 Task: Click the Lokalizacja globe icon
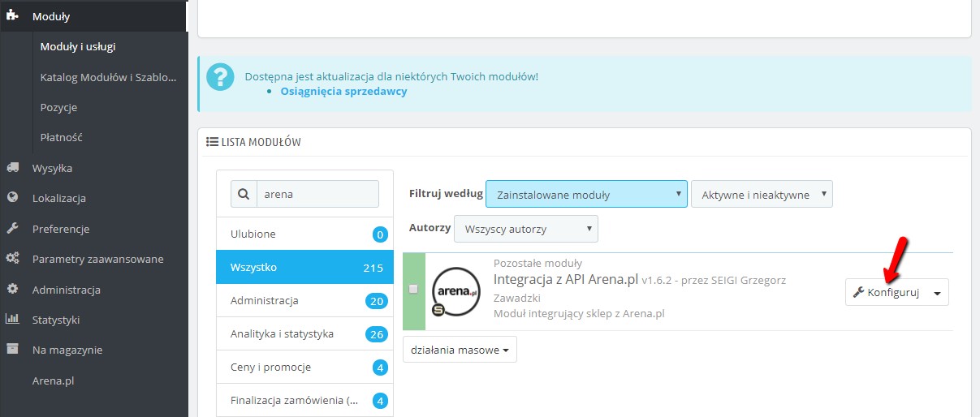(12, 198)
